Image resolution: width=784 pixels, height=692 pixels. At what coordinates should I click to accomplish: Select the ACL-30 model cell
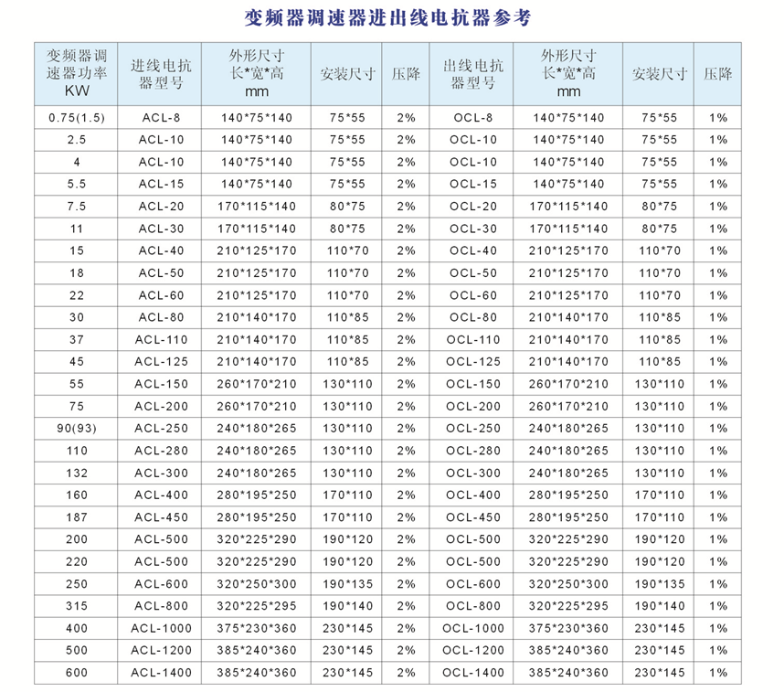coord(161,229)
